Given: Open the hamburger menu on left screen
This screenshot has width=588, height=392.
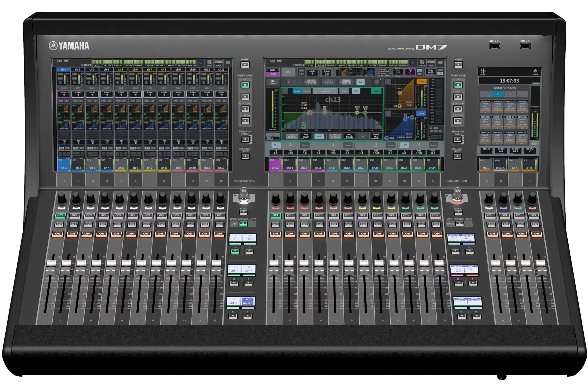Looking at the screenshot, I should (228, 63).
